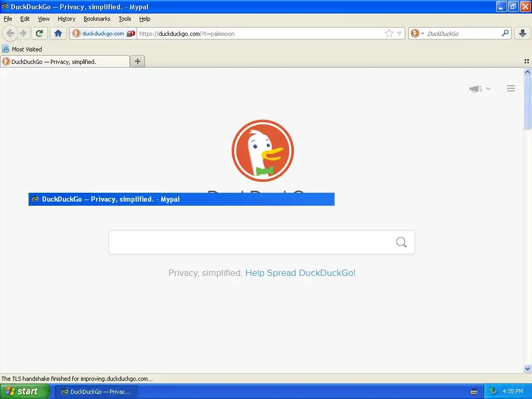The image size is (532, 399).
Task: Click the on-screen keyboard tray icon
Action: click(474, 392)
